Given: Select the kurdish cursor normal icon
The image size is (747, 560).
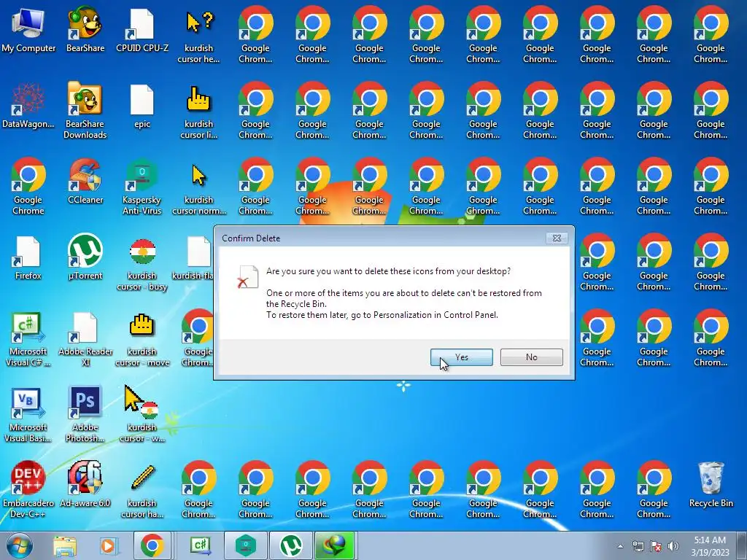Looking at the screenshot, I should point(198,188).
